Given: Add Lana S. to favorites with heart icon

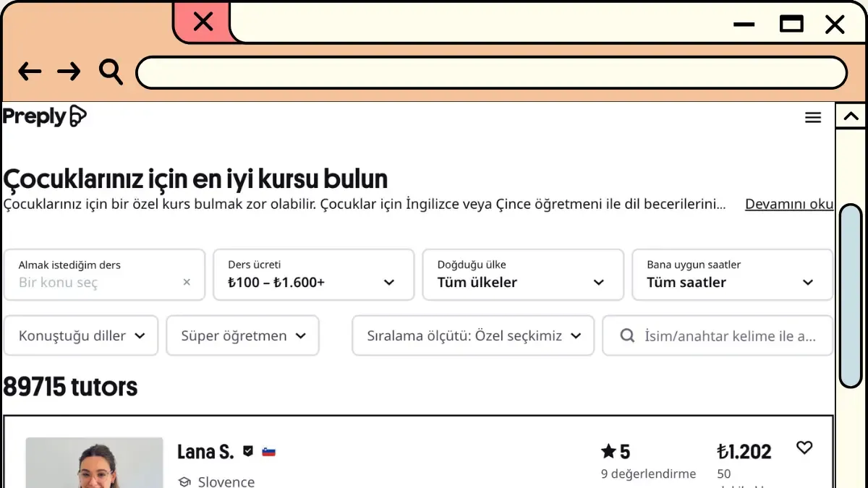Looking at the screenshot, I should pyautogui.click(x=804, y=448).
